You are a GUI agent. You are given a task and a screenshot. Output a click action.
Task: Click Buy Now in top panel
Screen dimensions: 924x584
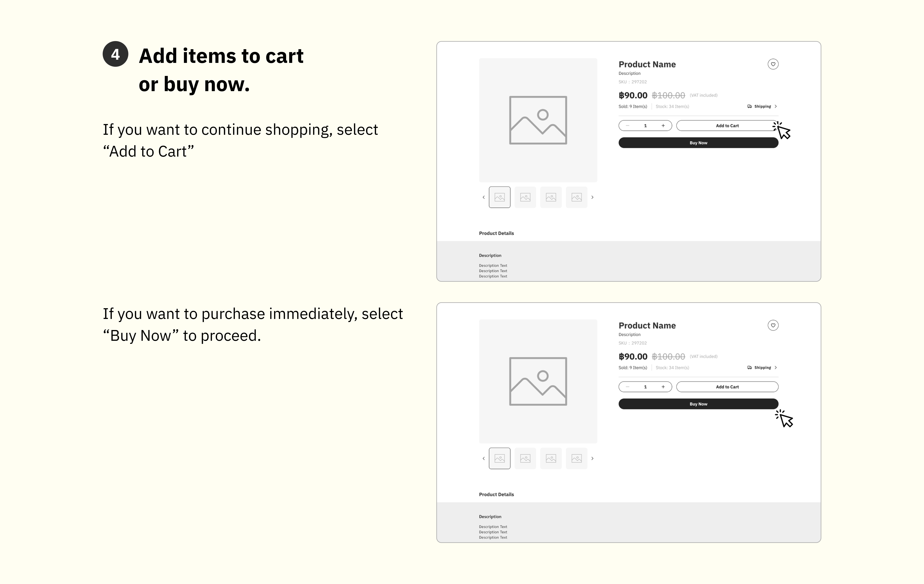(698, 143)
